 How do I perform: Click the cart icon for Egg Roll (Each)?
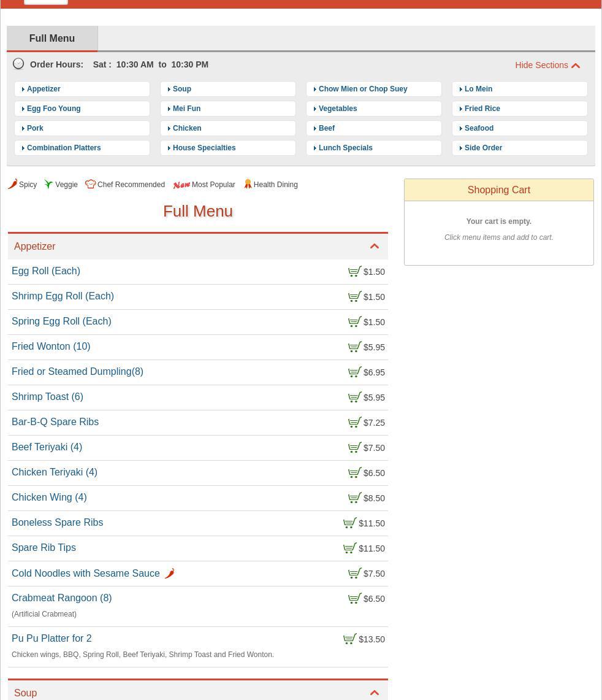pos(354,272)
